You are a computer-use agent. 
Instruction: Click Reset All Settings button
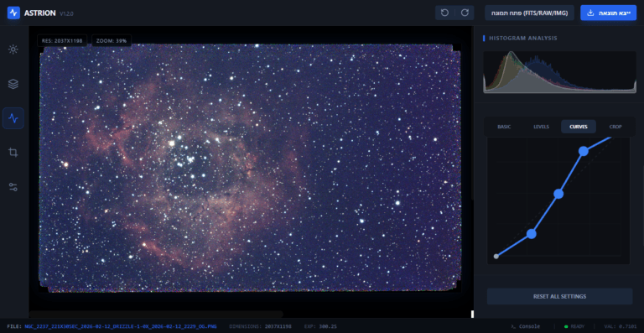click(559, 296)
